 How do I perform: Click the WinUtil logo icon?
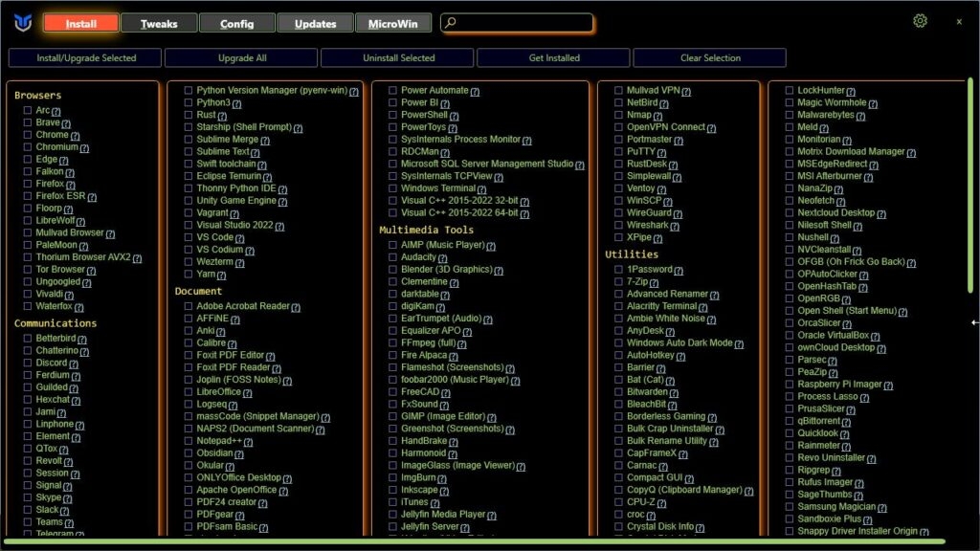tap(23, 23)
